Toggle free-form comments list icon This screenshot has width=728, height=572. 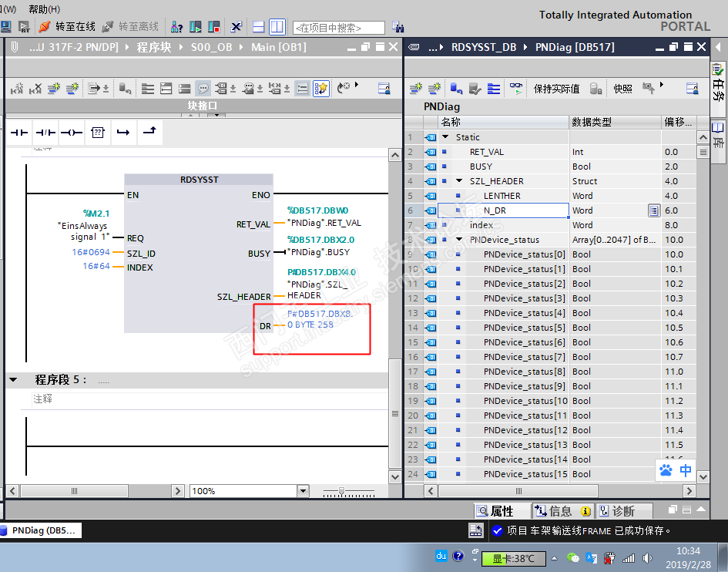[x=302, y=89]
